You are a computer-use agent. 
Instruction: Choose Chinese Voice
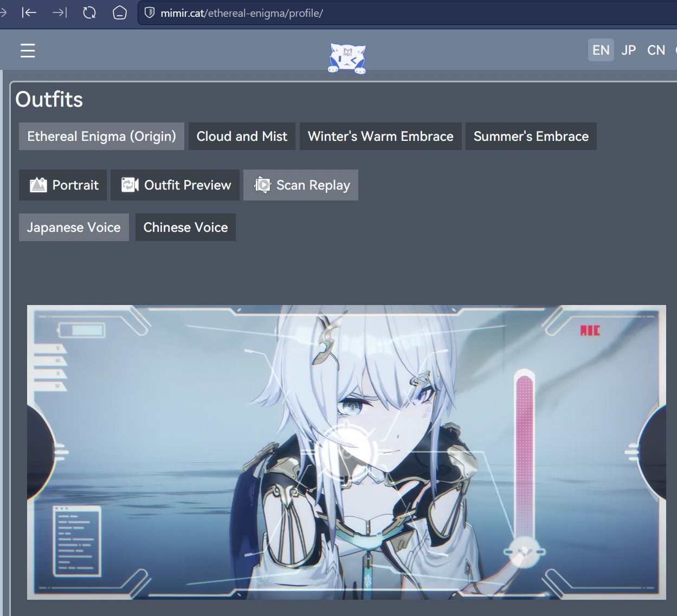(x=185, y=227)
